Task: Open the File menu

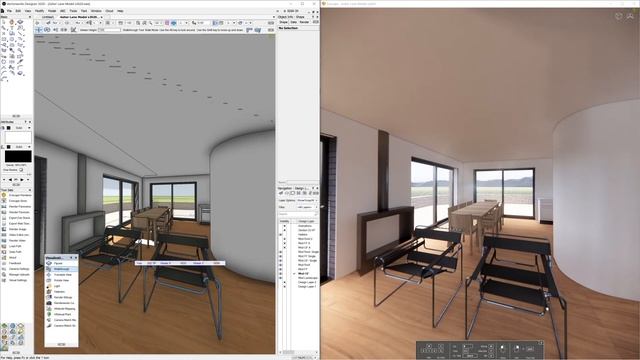Action: 9,11
